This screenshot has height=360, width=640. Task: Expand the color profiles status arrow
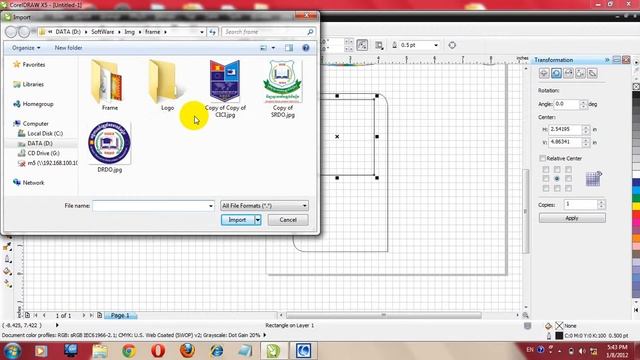[264, 335]
